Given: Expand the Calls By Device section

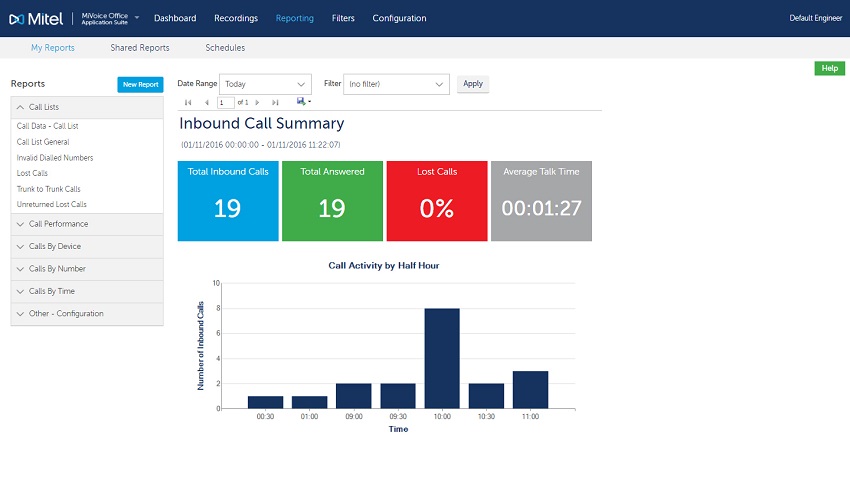Looking at the screenshot, I should pos(87,247).
